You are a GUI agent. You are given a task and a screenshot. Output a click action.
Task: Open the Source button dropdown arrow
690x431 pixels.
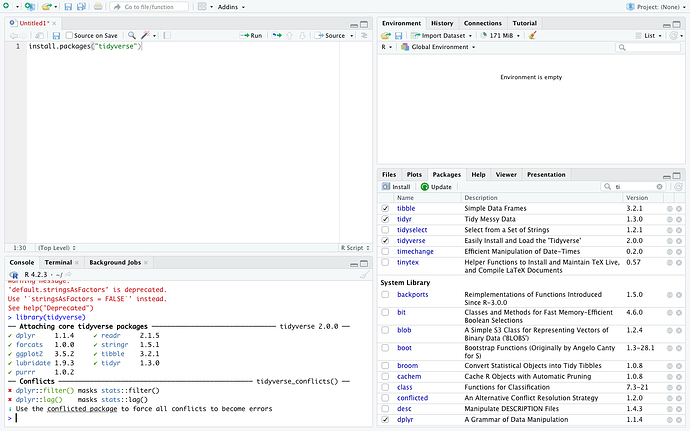coord(352,36)
